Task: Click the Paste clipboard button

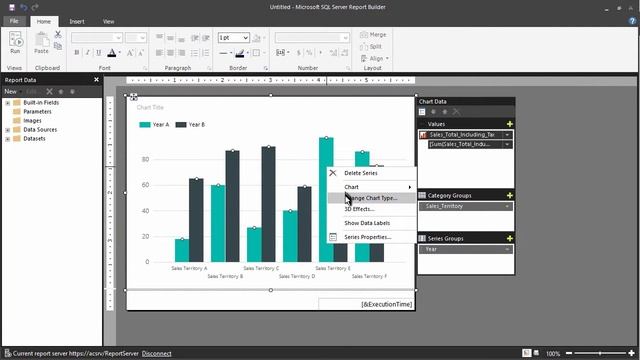Action: (x=41, y=43)
